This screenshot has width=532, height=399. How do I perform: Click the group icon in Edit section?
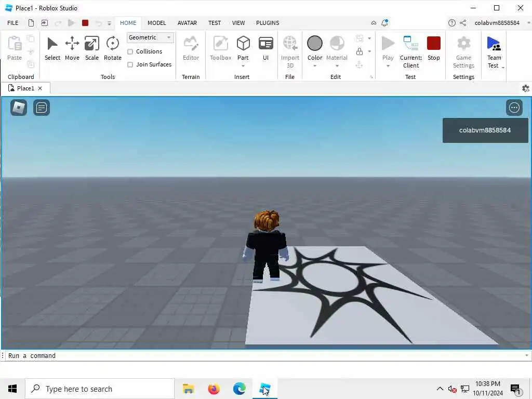point(360,38)
